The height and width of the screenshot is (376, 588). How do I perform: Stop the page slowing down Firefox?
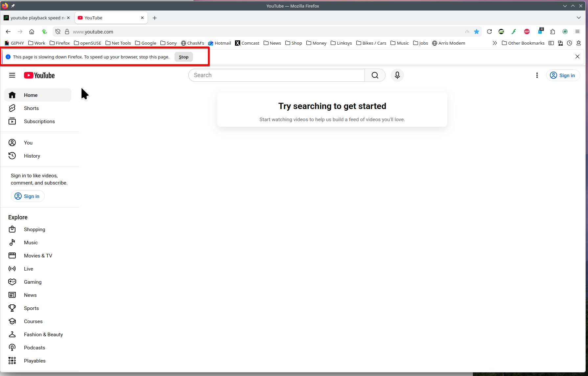pos(184,57)
